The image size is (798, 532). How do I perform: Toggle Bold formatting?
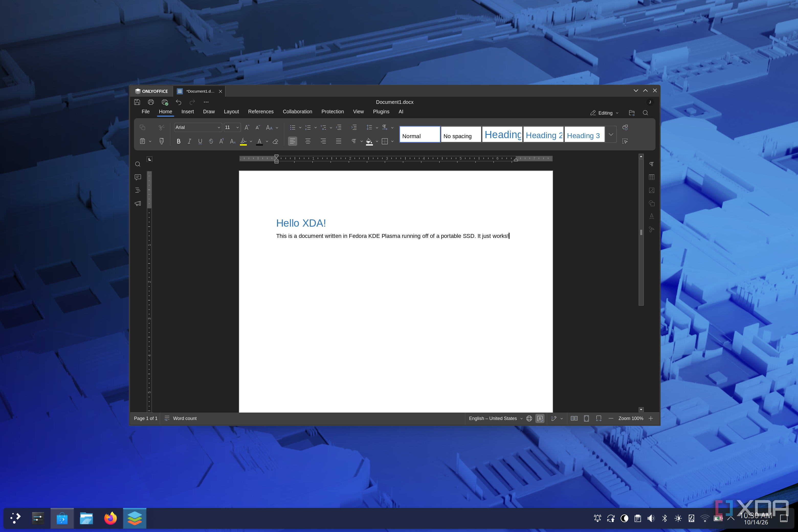(x=179, y=141)
